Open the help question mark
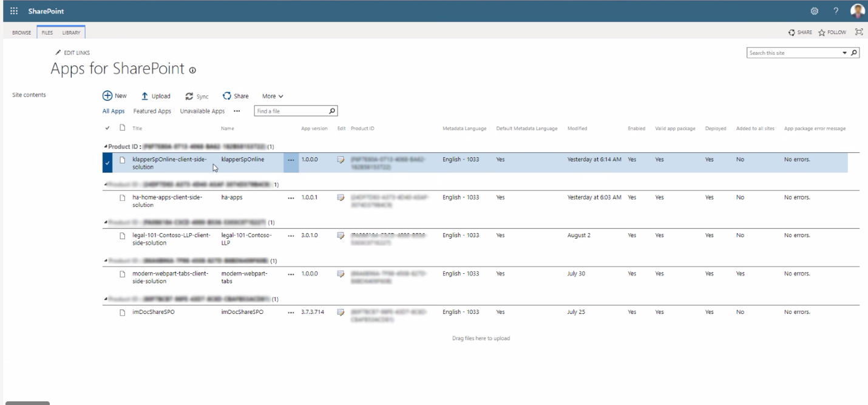Image resolution: width=868 pixels, height=405 pixels. (836, 11)
